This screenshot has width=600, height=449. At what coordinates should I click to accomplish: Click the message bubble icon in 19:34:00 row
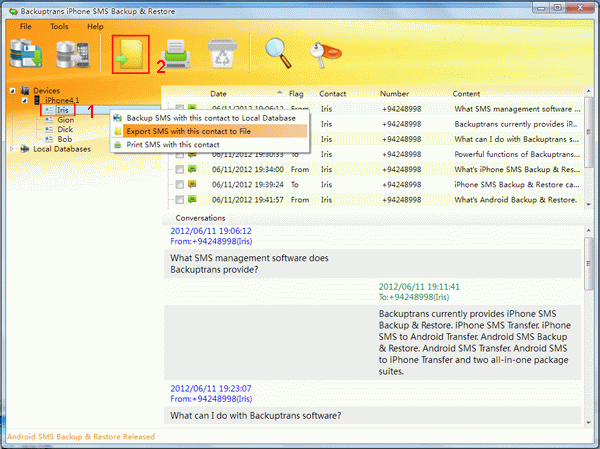pyautogui.click(x=192, y=169)
